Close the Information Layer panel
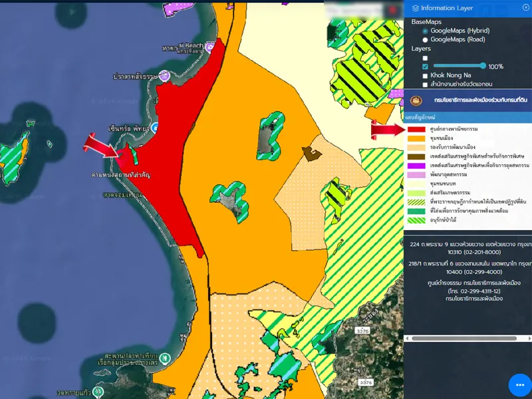This screenshot has height=399, width=532. coord(526,7)
